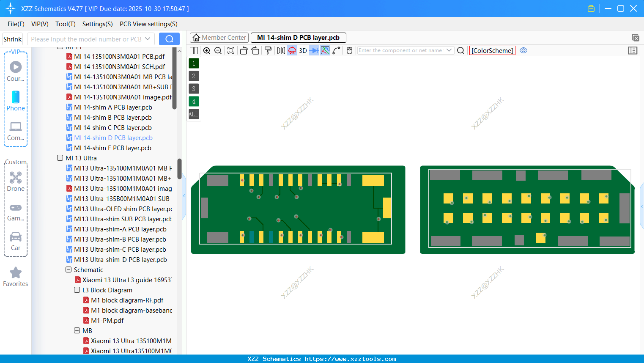Viewport: 644px width, 363px height.
Task: Open the PCB View settings menu
Action: 148,24
